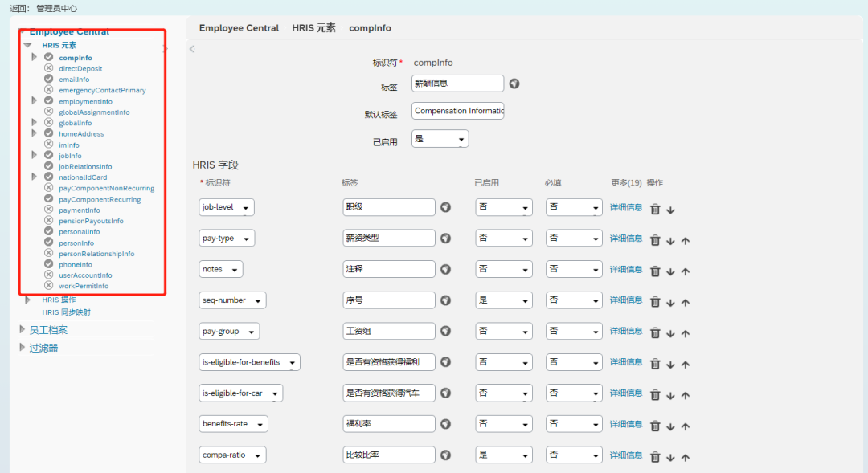Move job-level field down
The height and width of the screenshot is (473, 868).
[x=670, y=210]
